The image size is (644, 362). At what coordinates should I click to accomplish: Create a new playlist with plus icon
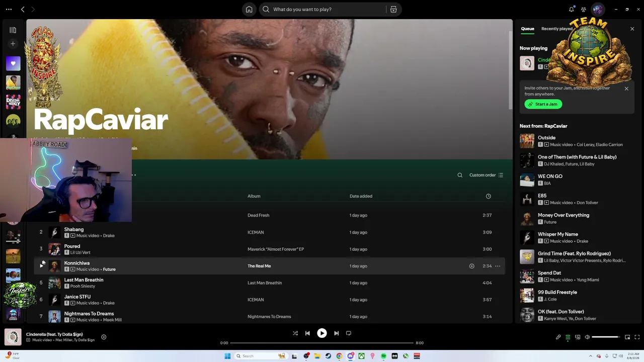click(13, 44)
